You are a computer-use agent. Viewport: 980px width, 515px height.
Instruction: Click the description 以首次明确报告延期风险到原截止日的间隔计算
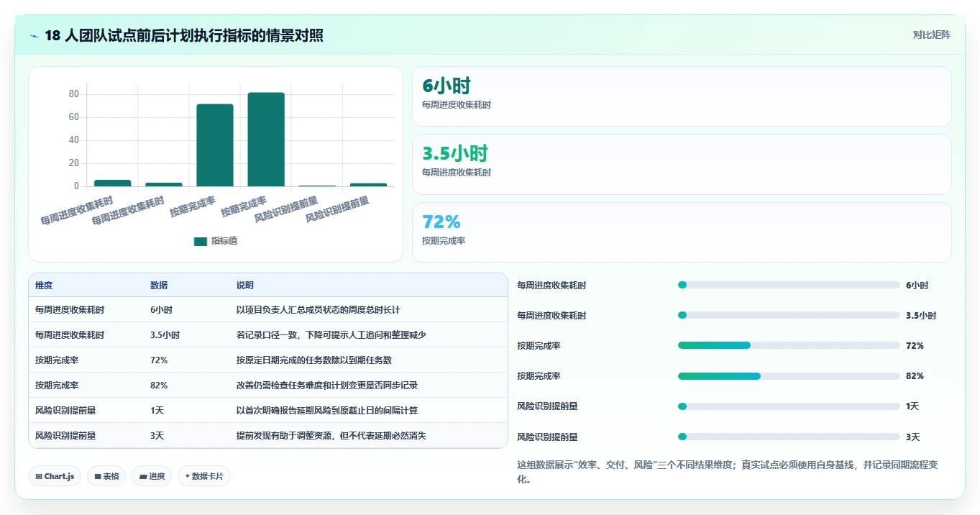click(x=327, y=411)
